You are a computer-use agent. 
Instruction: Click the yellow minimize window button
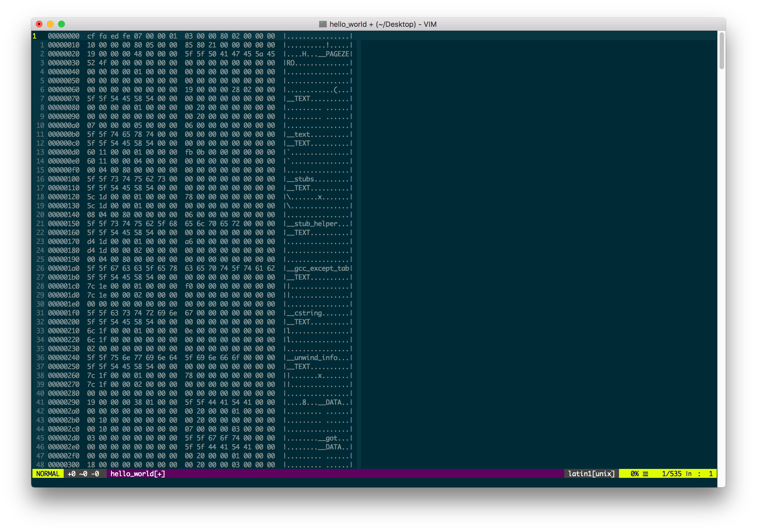click(x=51, y=24)
